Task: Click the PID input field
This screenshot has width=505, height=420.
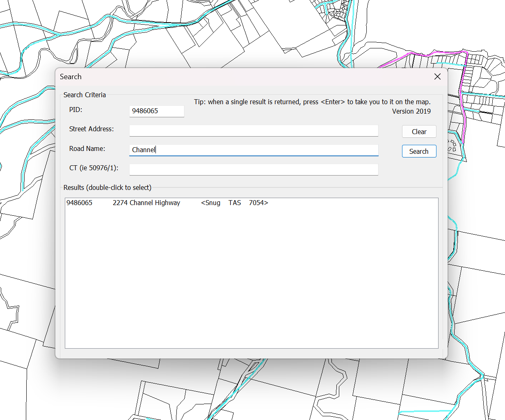Action: tap(156, 111)
